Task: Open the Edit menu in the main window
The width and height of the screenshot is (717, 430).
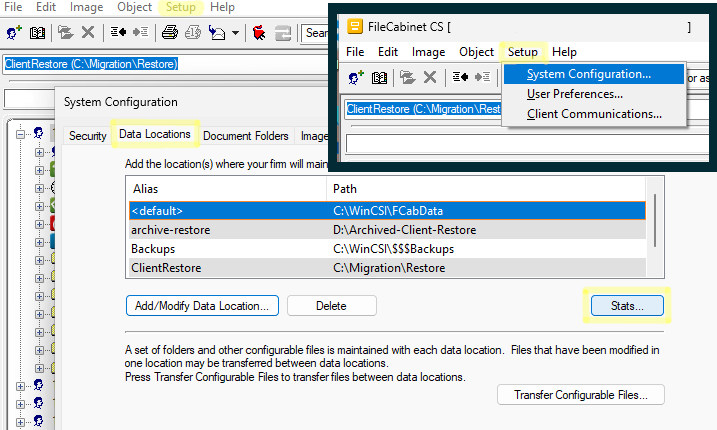Action: [46, 7]
